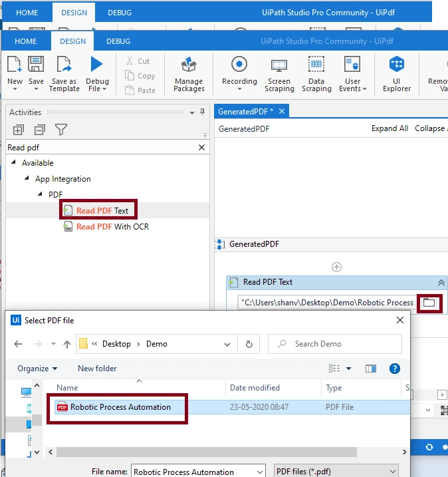Viewport: 448px width, 477px height.
Task: Sort files by Type column
Action: 334,388
